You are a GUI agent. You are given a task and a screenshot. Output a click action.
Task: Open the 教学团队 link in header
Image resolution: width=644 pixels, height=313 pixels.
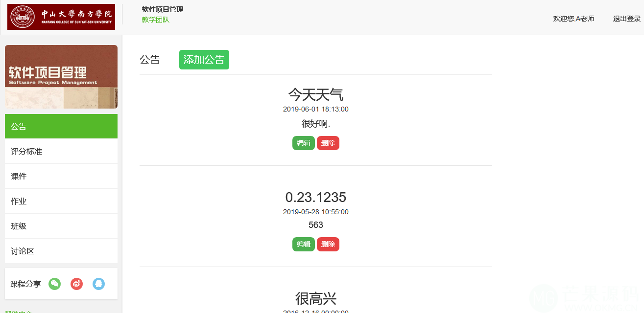pyautogui.click(x=155, y=20)
